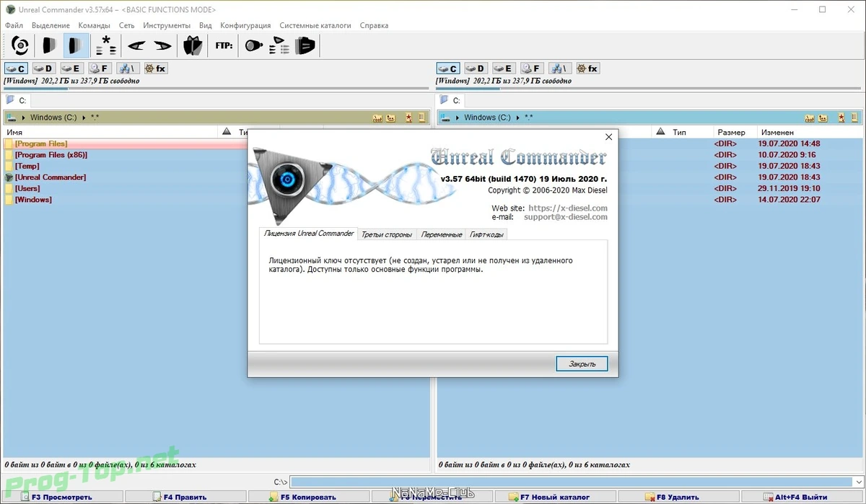
Task: Click the drive icon in the left path bar
Action: (11, 118)
